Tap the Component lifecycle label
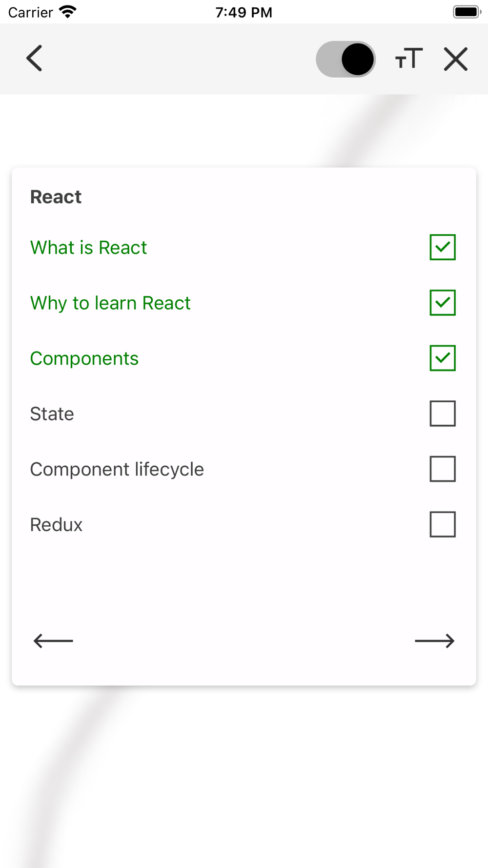The height and width of the screenshot is (868, 488). (x=117, y=470)
